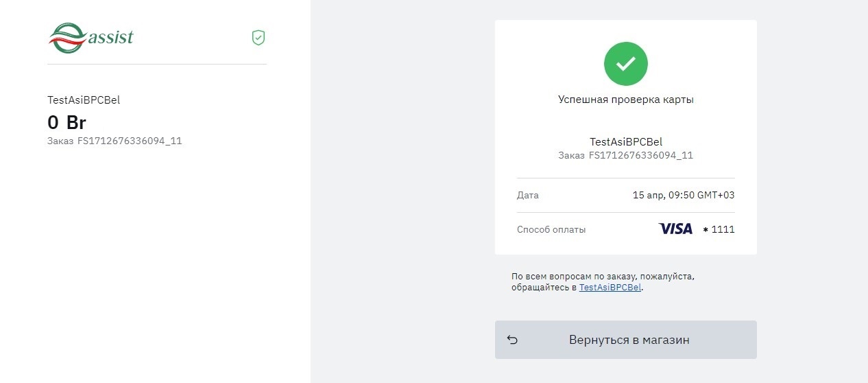
Task: Click the masked card number ending 1111
Action: click(719, 230)
